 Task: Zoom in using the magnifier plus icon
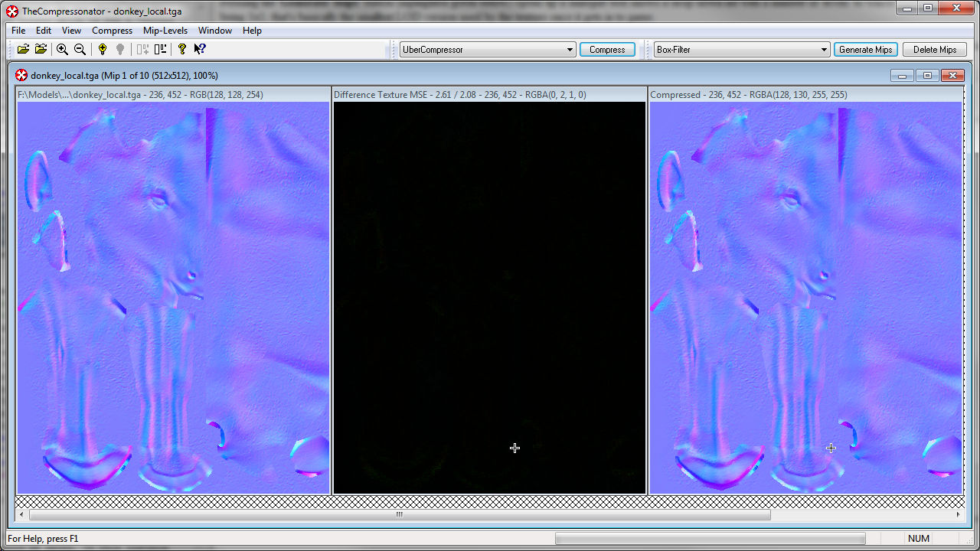[x=62, y=49]
